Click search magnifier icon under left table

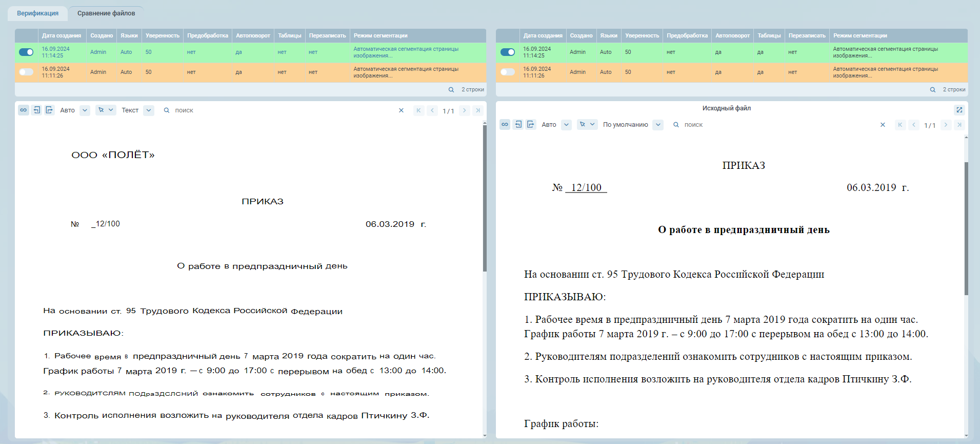point(451,90)
